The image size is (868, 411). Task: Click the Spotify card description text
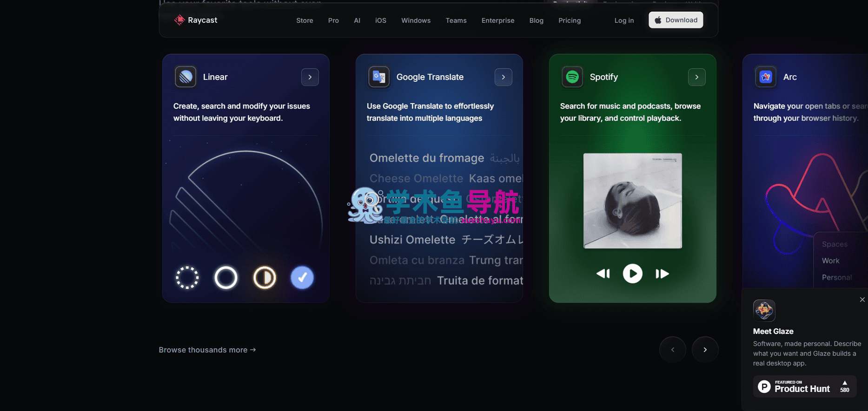point(630,112)
